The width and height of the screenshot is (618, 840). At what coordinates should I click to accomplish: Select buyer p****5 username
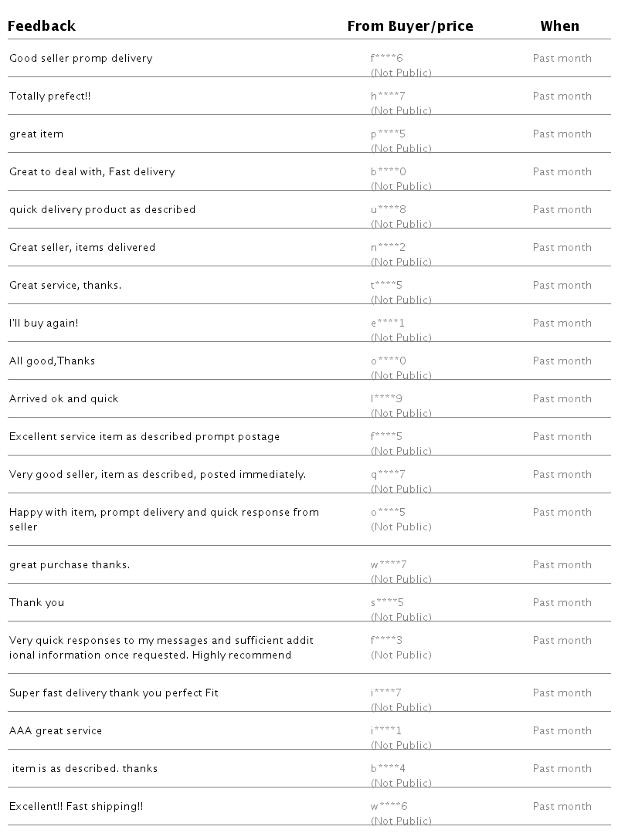(388, 134)
